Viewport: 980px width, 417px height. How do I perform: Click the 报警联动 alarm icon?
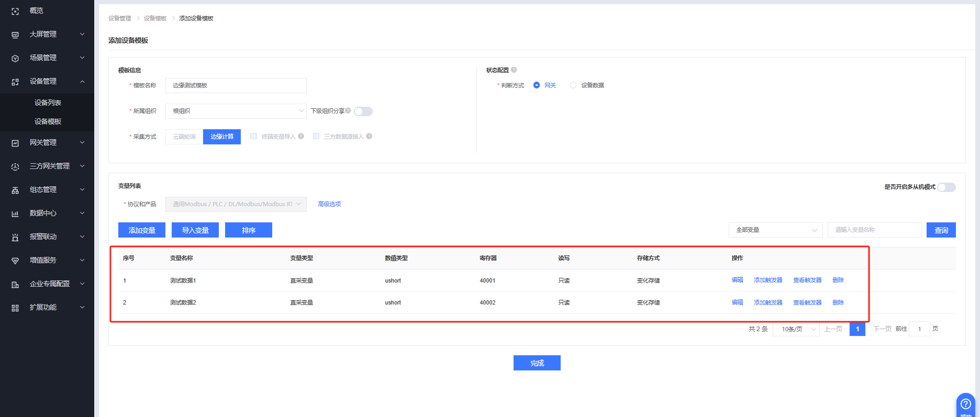[x=15, y=237]
